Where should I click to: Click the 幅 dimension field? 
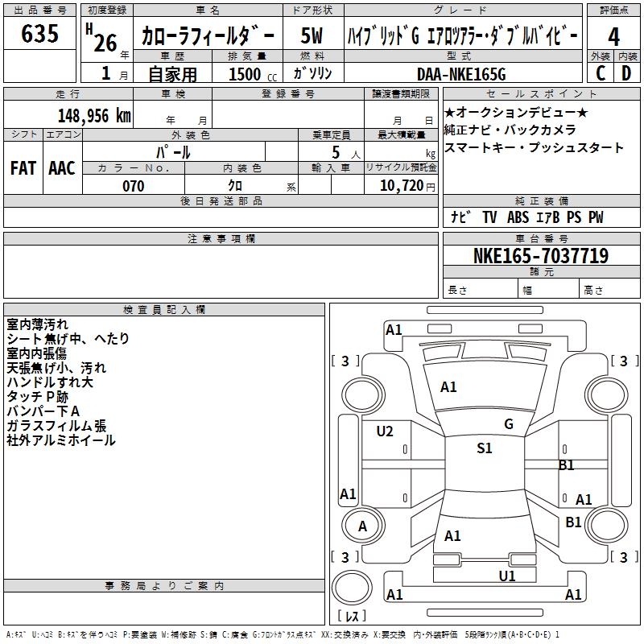click(549, 290)
